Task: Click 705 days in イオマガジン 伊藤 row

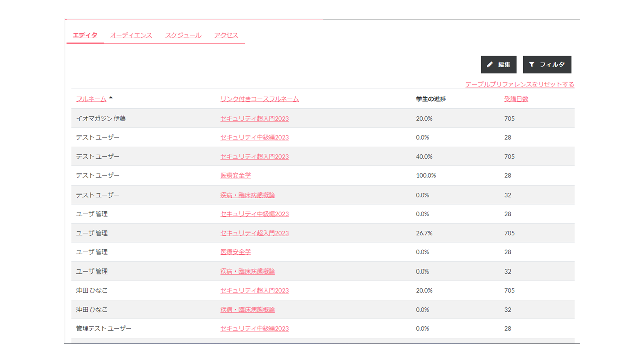Action: point(509,119)
